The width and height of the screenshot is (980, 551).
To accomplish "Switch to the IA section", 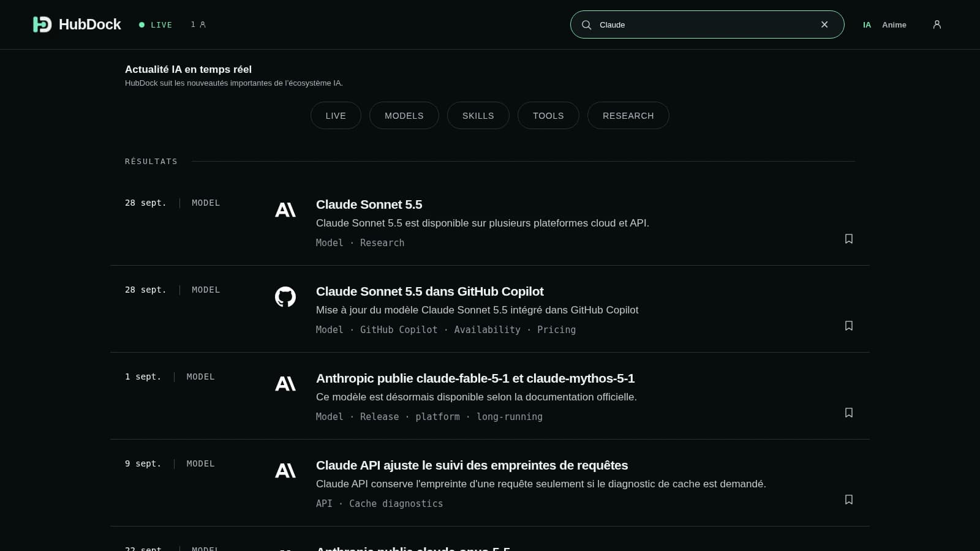I will 867,24.
